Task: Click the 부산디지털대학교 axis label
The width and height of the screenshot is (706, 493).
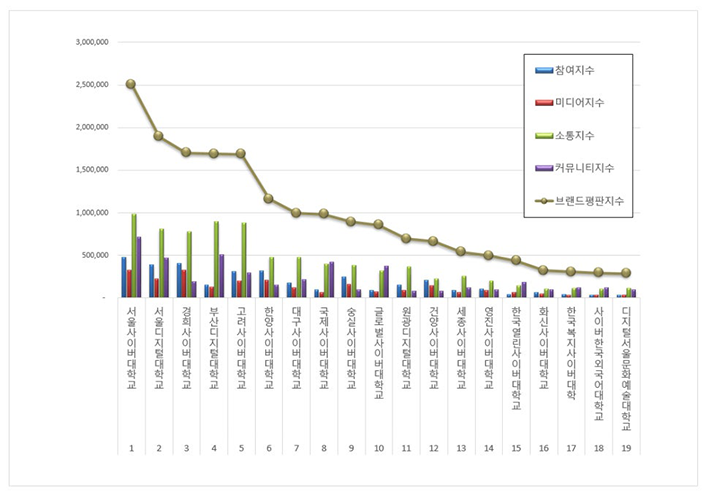Action: click(x=214, y=348)
